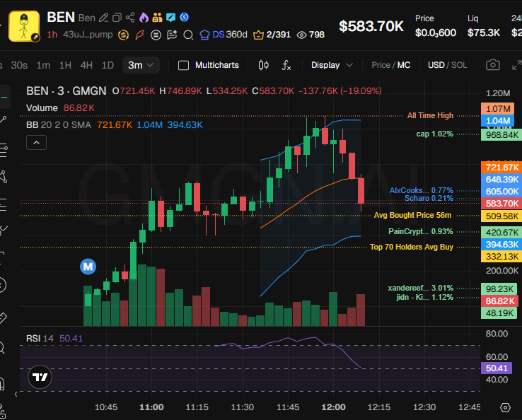Click the yellow 509.58K price axis tag

501,216
